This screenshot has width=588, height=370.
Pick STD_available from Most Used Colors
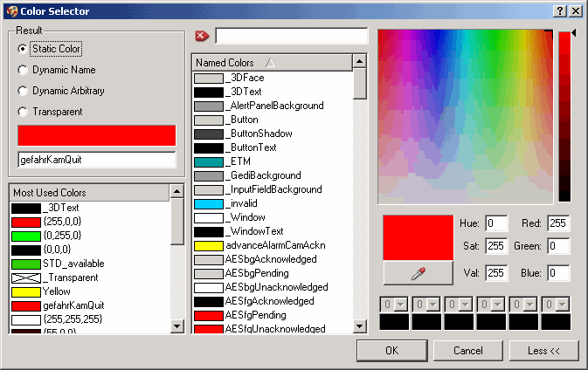(70, 264)
